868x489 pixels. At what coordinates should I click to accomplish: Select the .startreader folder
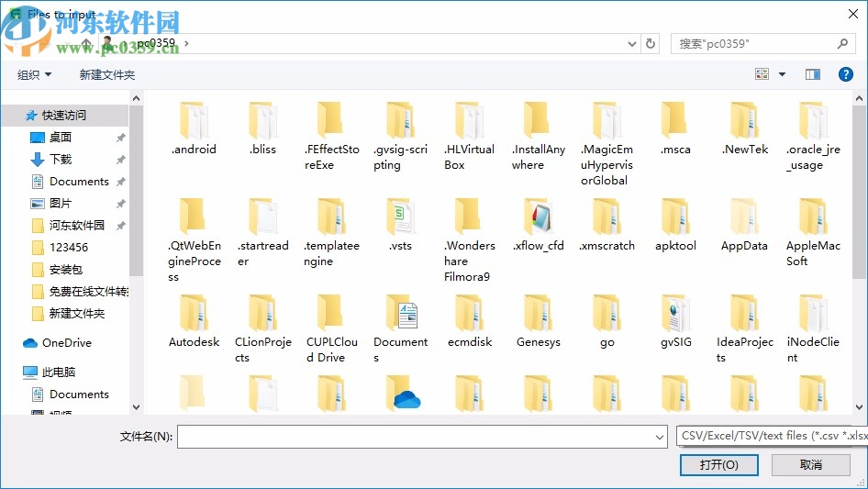tap(262, 233)
